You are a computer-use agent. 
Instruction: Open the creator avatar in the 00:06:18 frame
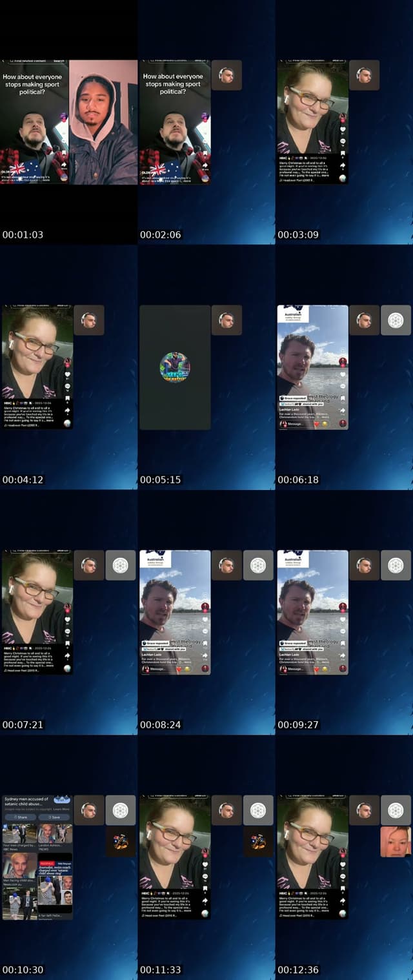(x=343, y=362)
